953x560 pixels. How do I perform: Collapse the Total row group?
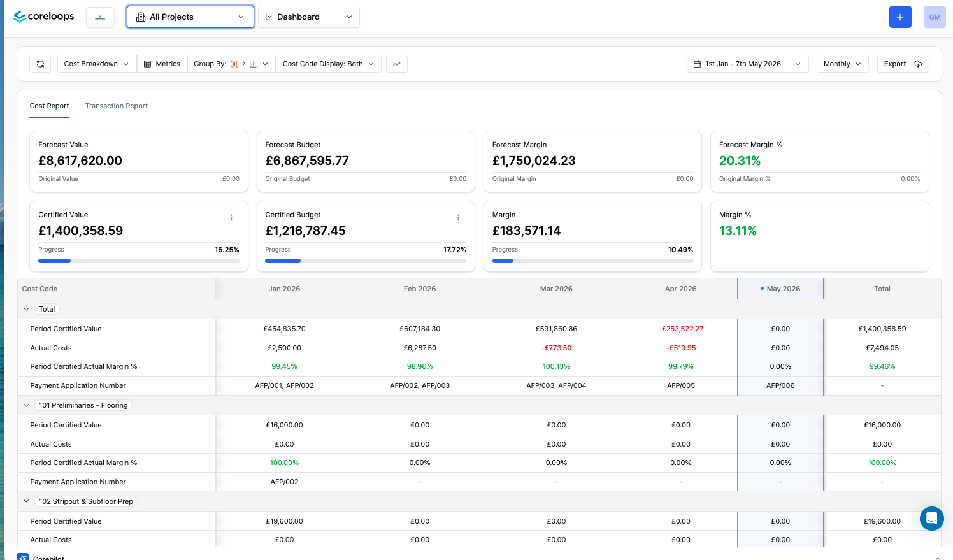coord(26,309)
